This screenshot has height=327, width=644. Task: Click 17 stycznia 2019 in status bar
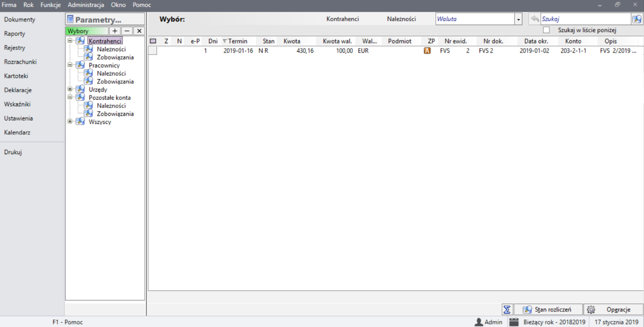click(x=616, y=322)
